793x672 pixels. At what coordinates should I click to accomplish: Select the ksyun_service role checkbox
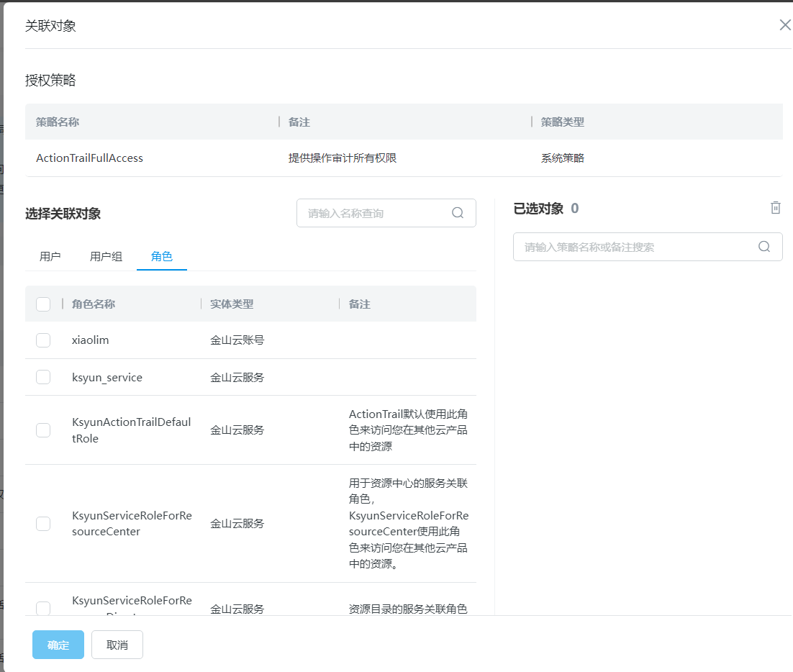point(43,377)
